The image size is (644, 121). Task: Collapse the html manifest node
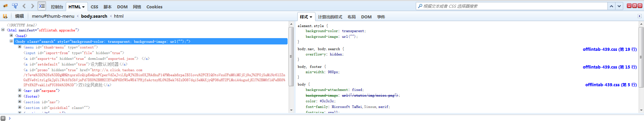[x=3, y=30]
